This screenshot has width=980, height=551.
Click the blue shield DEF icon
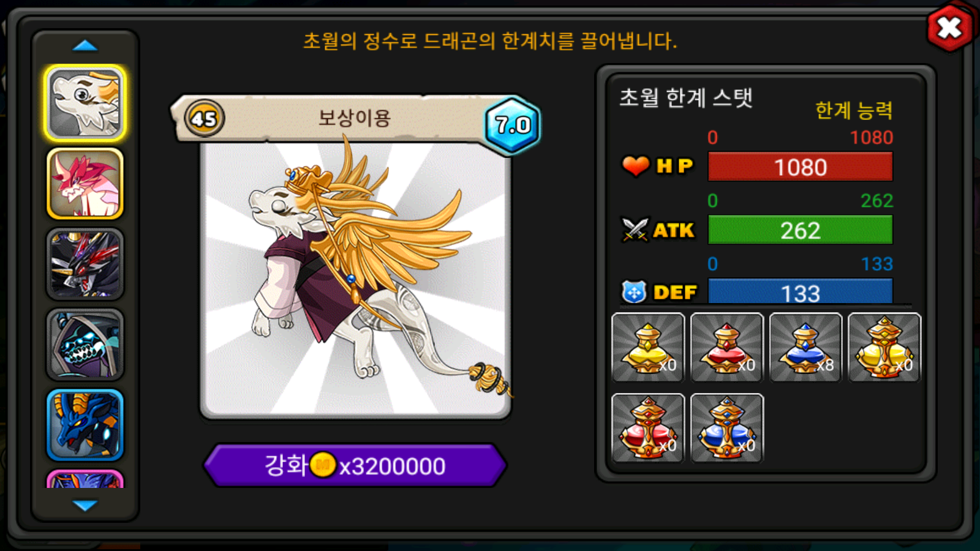[x=634, y=292]
